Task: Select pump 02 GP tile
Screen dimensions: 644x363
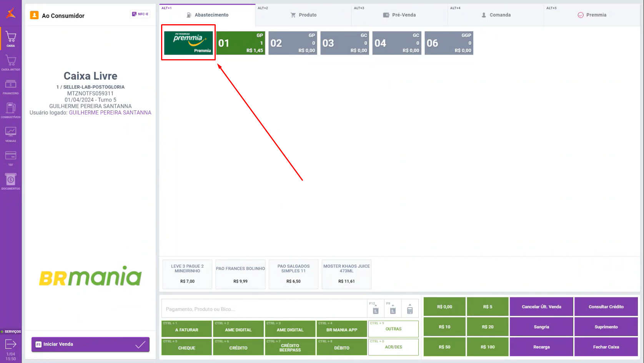Action: click(x=293, y=43)
